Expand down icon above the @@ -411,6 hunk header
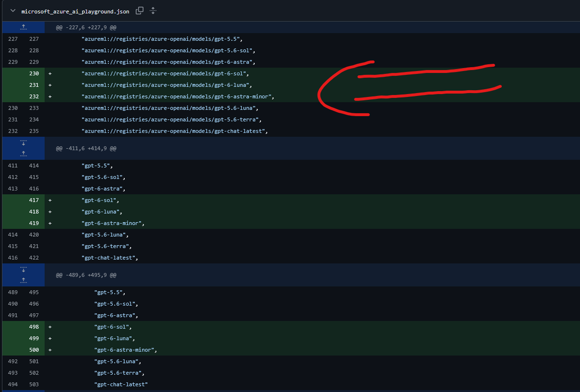The image size is (580, 392). 23,143
